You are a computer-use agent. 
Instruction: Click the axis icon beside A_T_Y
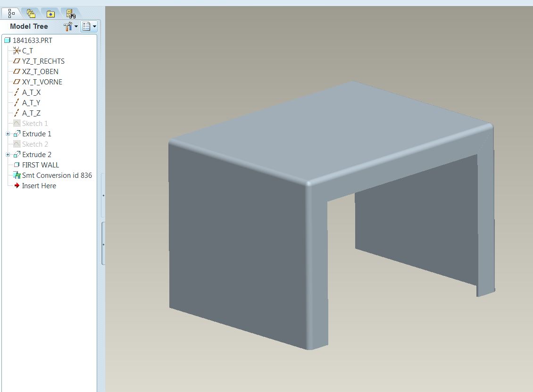coord(17,103)
